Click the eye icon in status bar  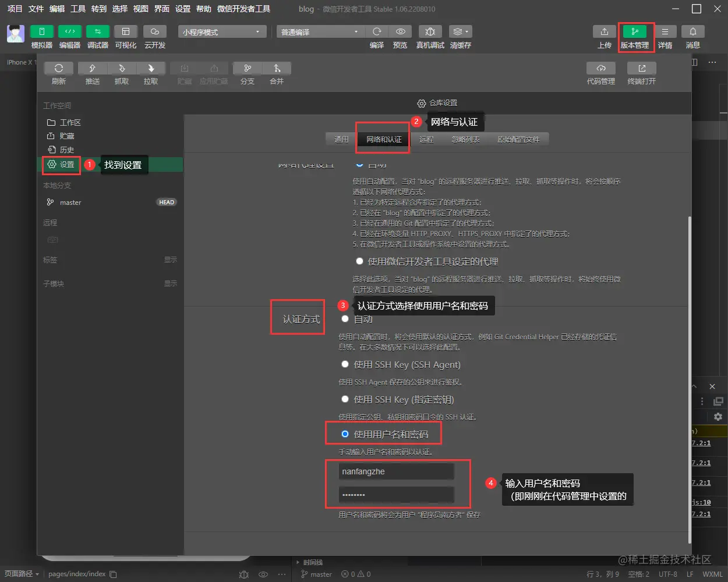[x=263, y=574]
